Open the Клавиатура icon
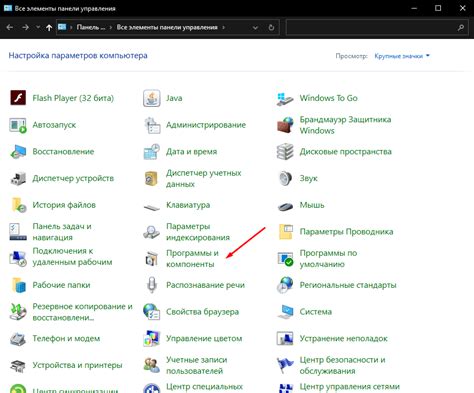The height and width of the screenshot is (393, 474). 152,207
